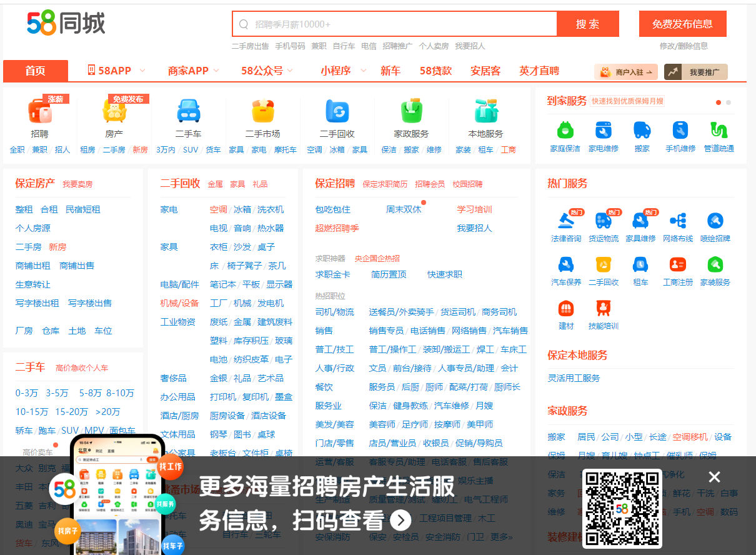Select first 到家服务 carousel dot
Screen dimensions: 756x555
pos(719,102)
